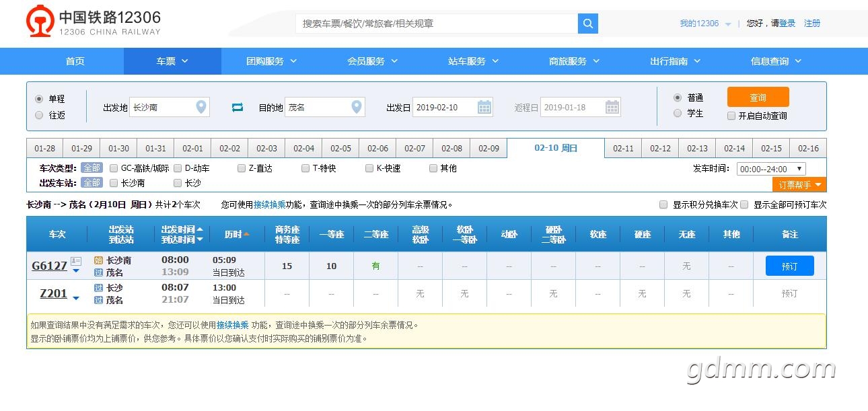This screenshot has width=868, height=411.
Task: Click 注册 link
Action: [x=812, y=24]
